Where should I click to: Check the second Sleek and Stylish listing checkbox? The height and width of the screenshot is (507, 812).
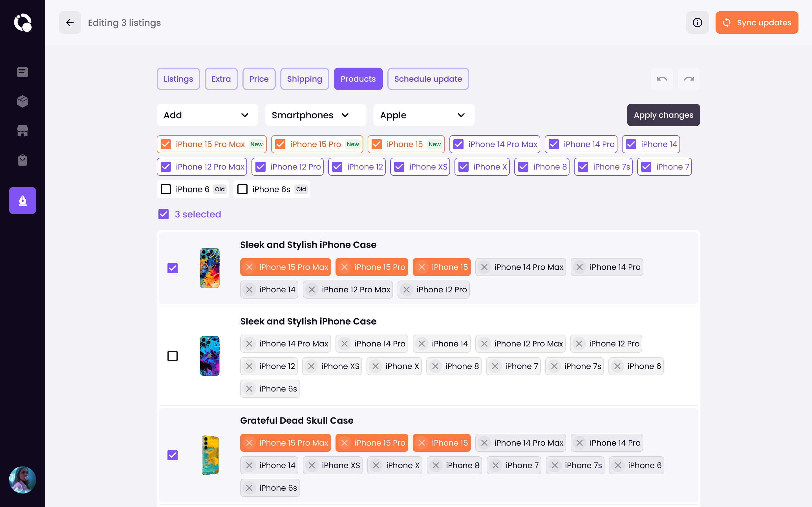(173, 356)
